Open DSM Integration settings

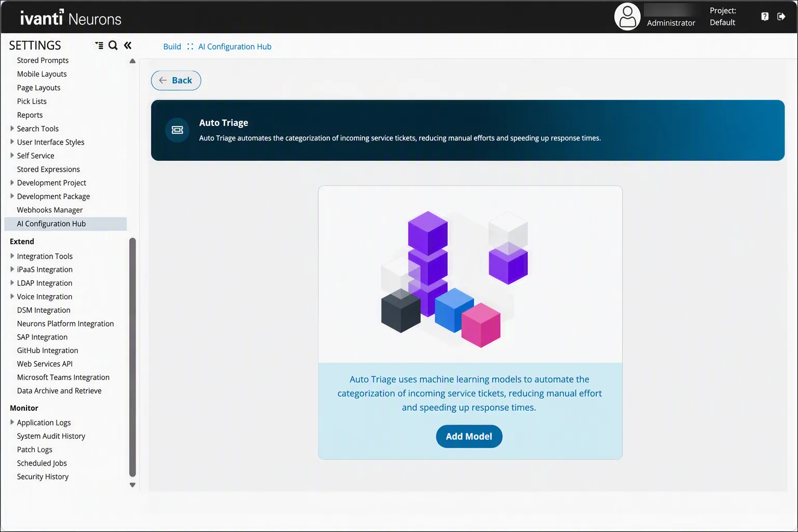point(44,310)
